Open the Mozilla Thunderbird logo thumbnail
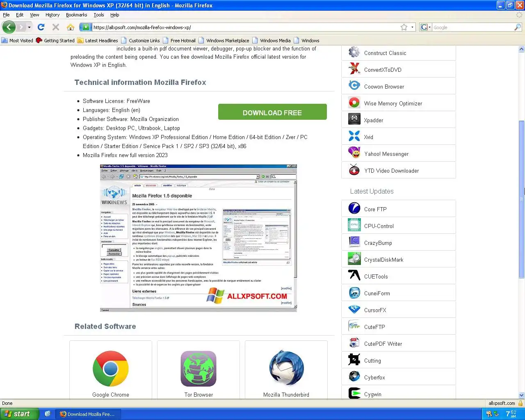The width and height of the screenshot is (525, 420). click(286, 368)
